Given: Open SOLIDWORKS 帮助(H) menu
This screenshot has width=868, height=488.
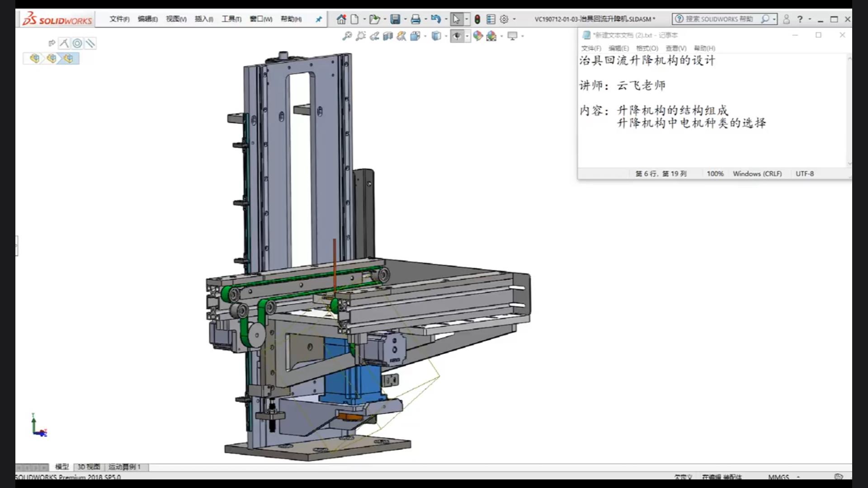Looking at the screenshot, I should pyautogui.click(x=291, y=19).
